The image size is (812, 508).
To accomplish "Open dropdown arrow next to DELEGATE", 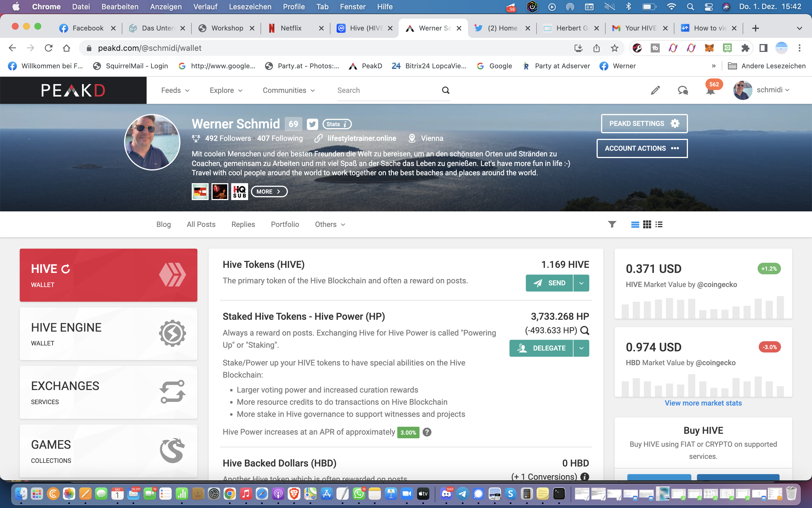I will coord(581,348).
